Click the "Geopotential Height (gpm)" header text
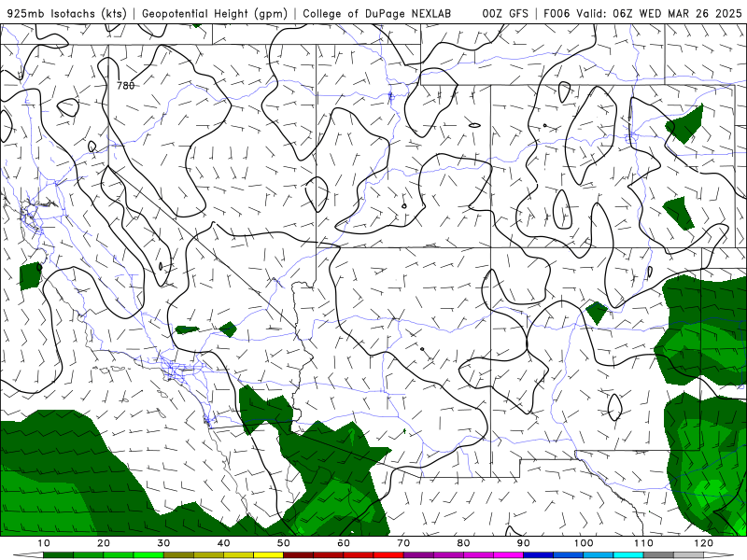The height and width of the screenshot is (560, 747). click(x=215, y=14)
